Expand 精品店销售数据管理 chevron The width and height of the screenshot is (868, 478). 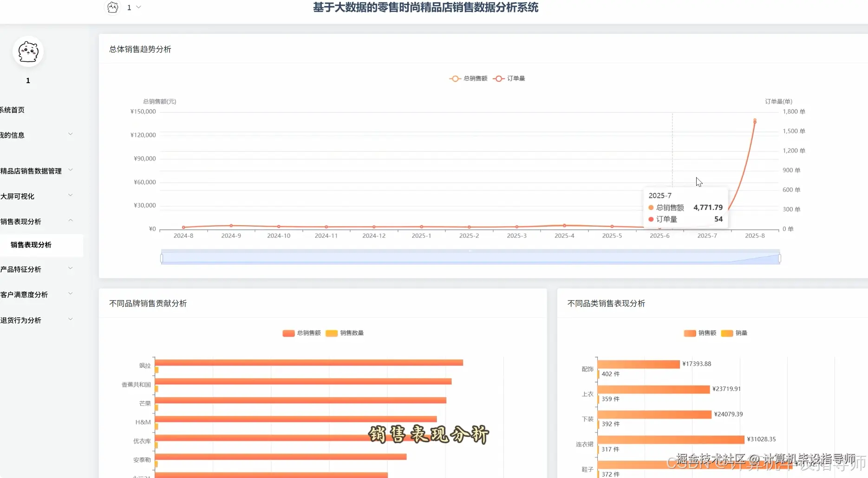pos(71,170)
